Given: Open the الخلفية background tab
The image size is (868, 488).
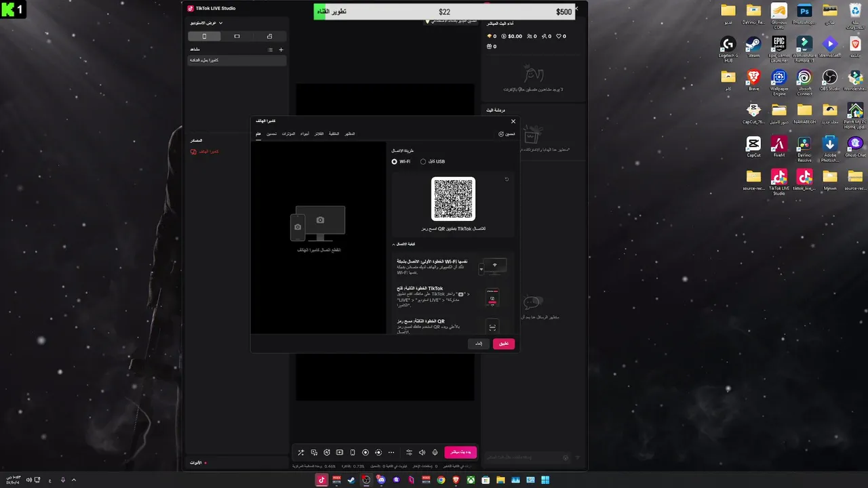Looking at the screenshot, I should [x=334, y=134].
